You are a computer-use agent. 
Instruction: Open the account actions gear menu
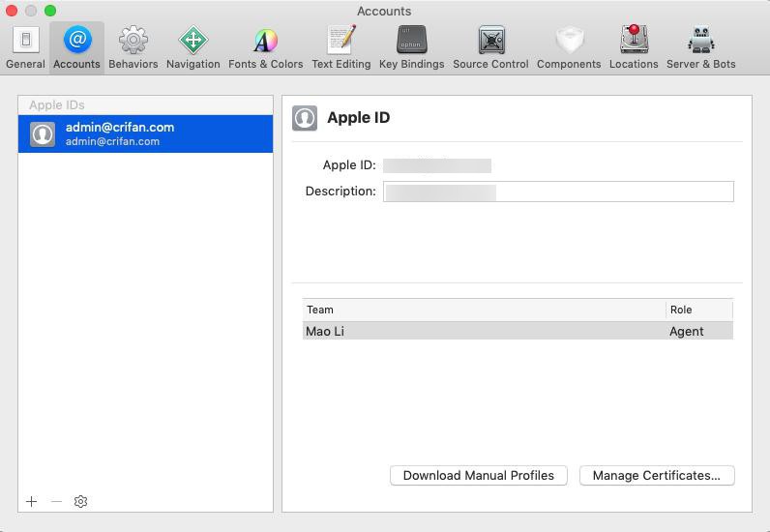coord(80,502)
